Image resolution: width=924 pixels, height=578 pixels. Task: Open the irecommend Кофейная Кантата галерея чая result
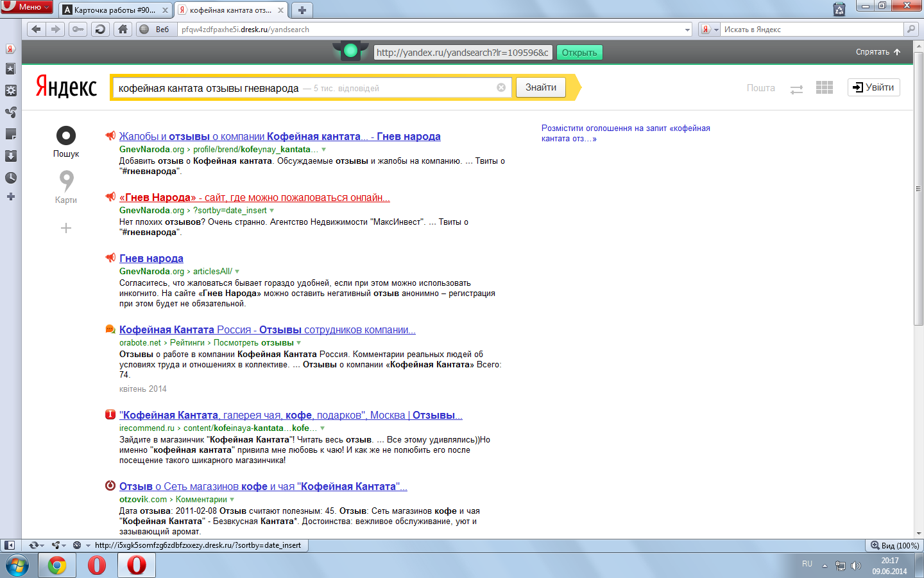tap(291, 415)
